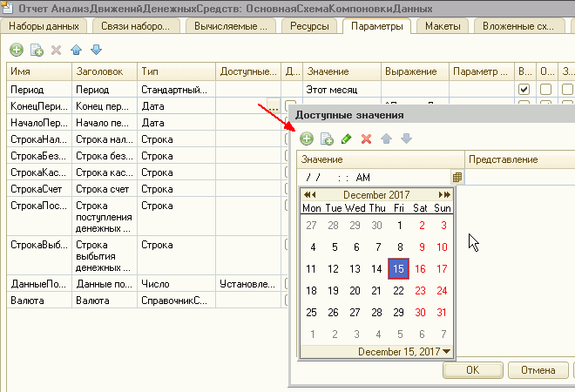Click the Выражение column header

pos(415,71)
